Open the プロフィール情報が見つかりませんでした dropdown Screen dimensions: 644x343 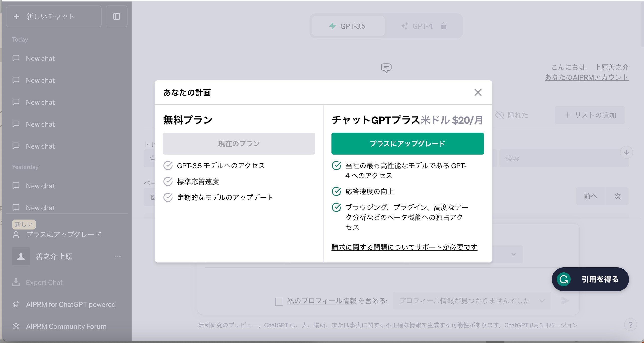tap(472, 301)
